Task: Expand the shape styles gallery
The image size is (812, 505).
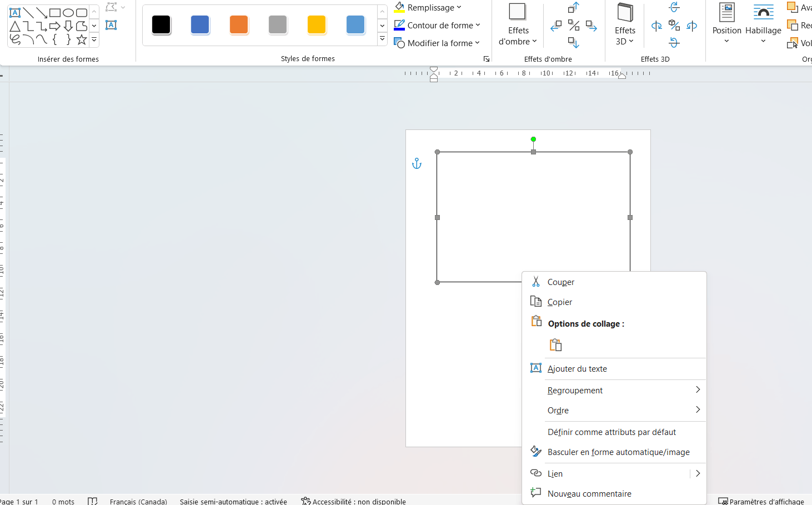Action: pos(382,39)
